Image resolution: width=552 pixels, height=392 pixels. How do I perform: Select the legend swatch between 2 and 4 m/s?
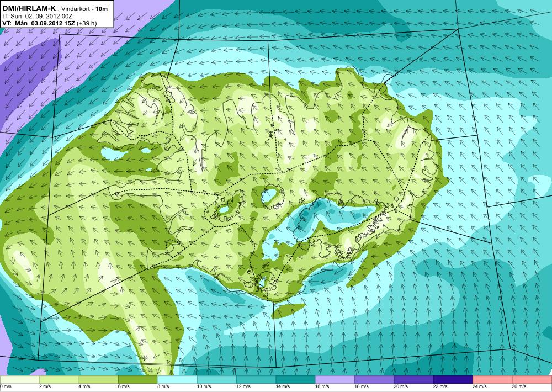59,380
